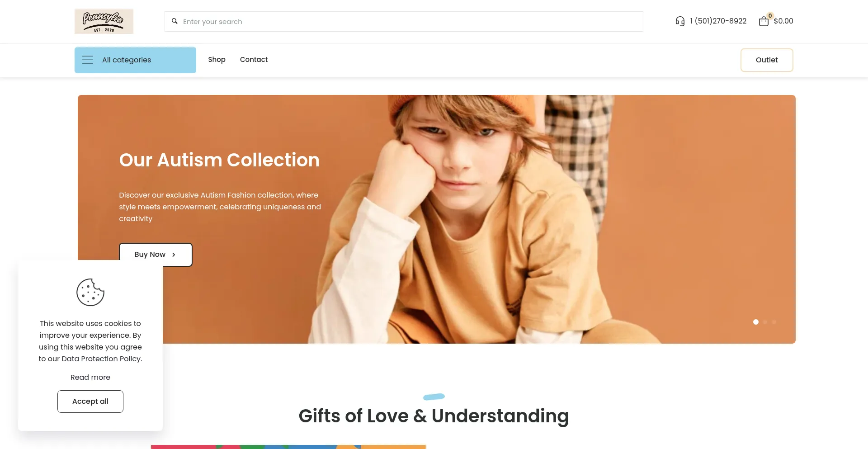Viewport: 868px width, 449px height.
Task: Expand the All categories dropdown
Action: [x=135, y=60]
